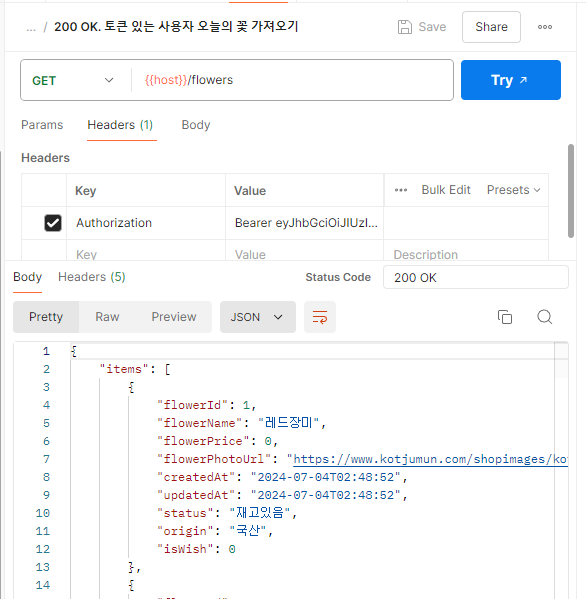This screenshot has width=587, height=599.
Task: Click the Save floppy disk icon
Action: coord(404,27)
